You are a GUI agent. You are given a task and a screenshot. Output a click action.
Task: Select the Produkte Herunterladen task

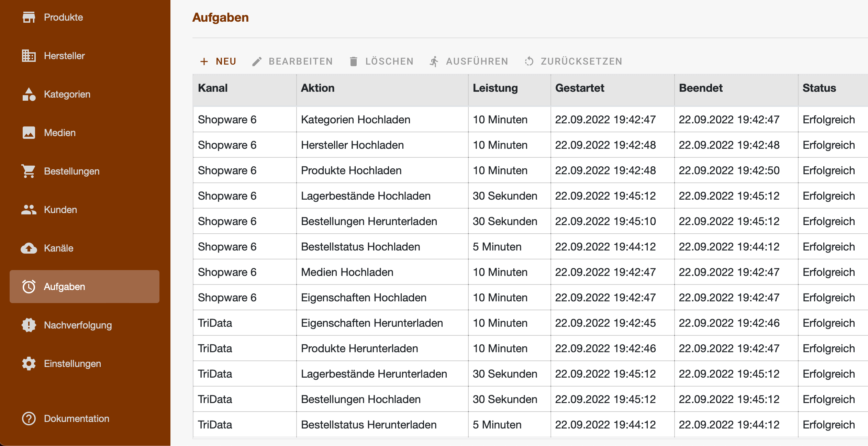tap(531, 348)
